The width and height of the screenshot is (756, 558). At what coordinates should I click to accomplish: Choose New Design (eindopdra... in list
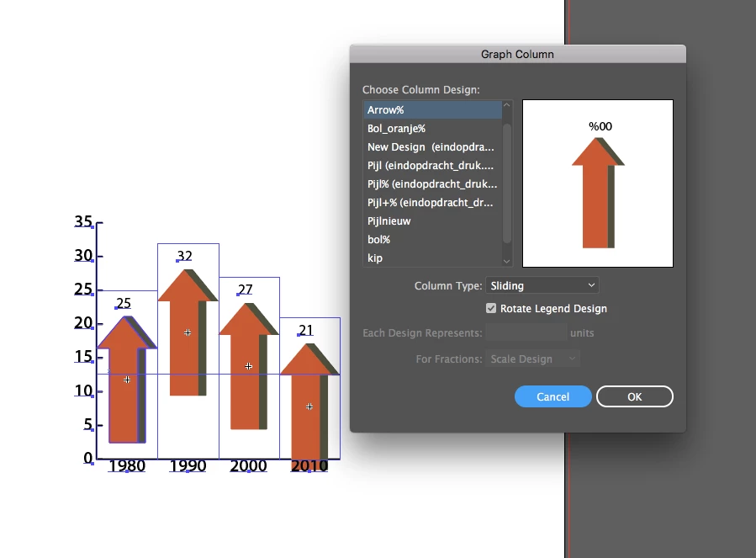(432, 146)
